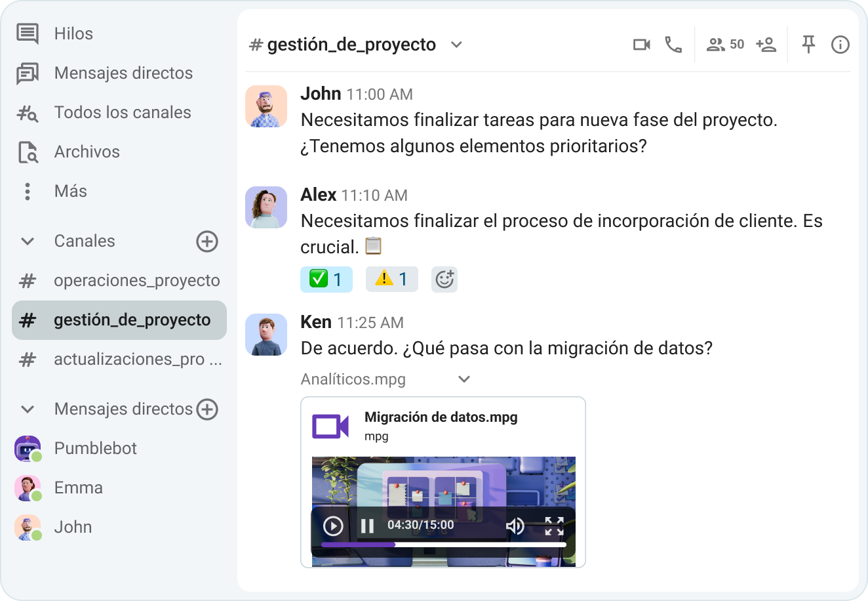Screen dimensions: 868x601
Task: Open the chat with Emma
Action: point(77,487)
